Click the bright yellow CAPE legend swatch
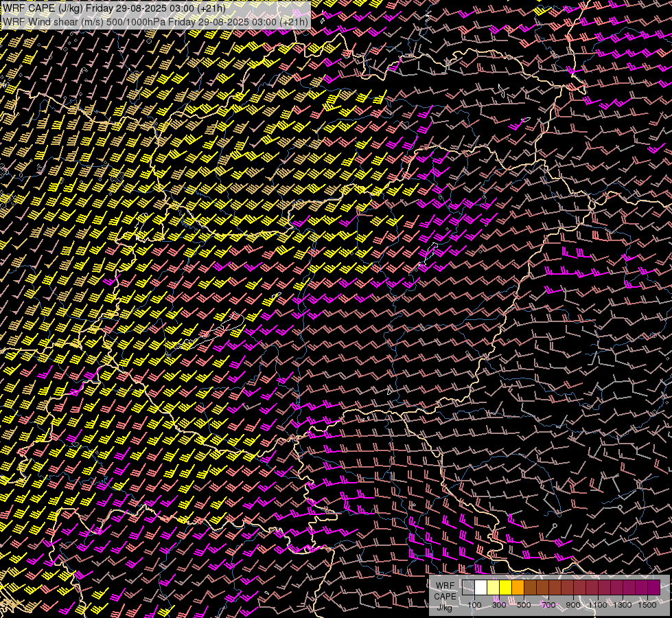672x618 pixels. click(x=506, y=588)
